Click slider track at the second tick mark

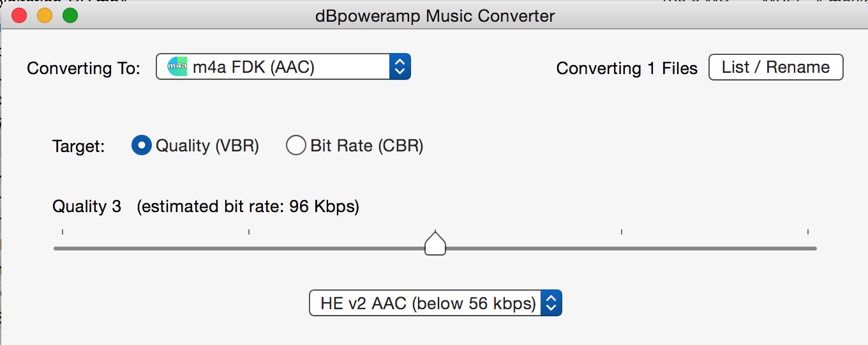point(249,248)
